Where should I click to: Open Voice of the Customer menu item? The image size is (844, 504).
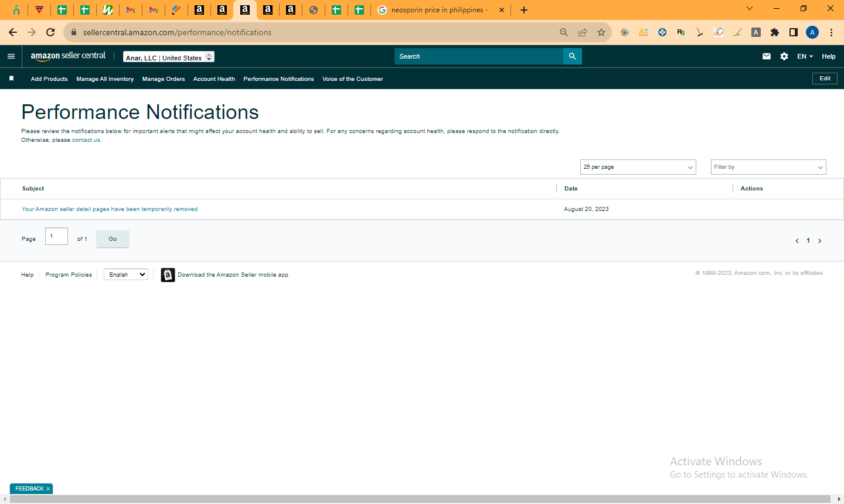point(353,79)
